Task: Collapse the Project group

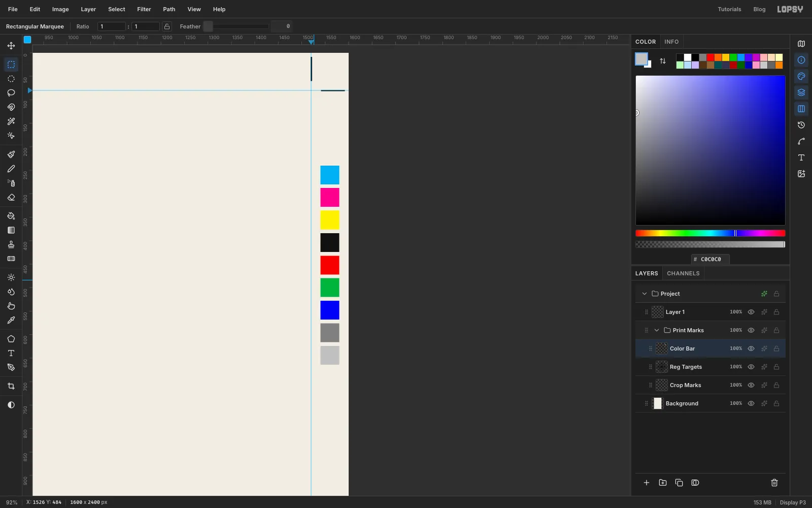Action: 645,294
